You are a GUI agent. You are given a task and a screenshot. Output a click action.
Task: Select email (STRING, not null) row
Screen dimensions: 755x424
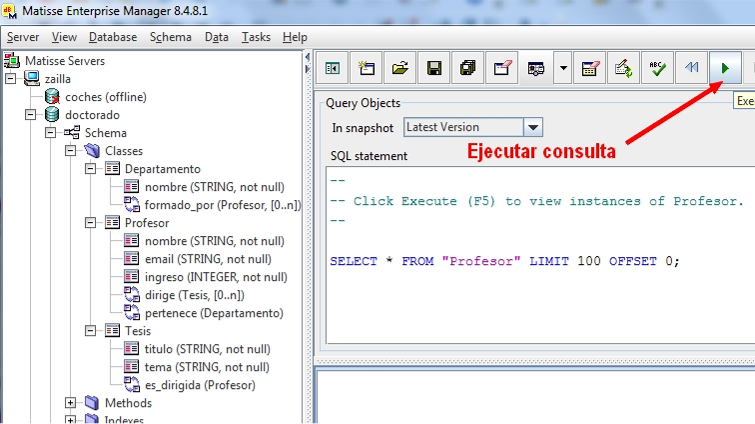coord(208,259)
